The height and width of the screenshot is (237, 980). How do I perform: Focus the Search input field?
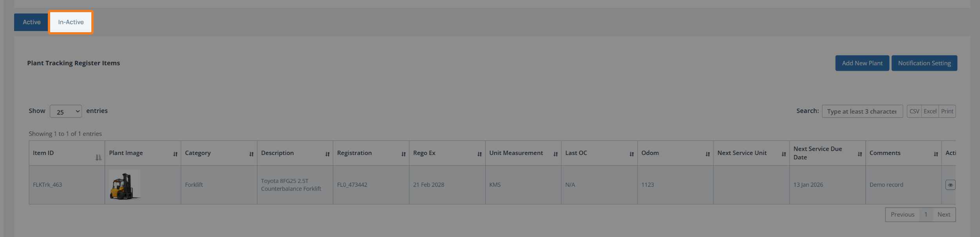pos(862,111)
